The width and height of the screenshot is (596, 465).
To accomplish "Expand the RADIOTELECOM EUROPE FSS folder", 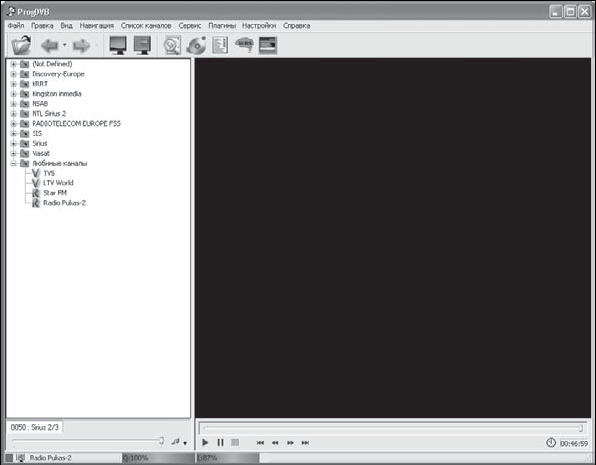I will 13,124.
